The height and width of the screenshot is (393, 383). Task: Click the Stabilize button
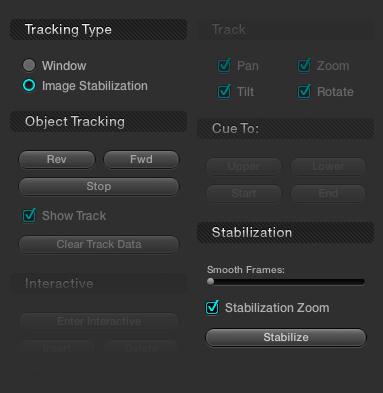point(286,337)
